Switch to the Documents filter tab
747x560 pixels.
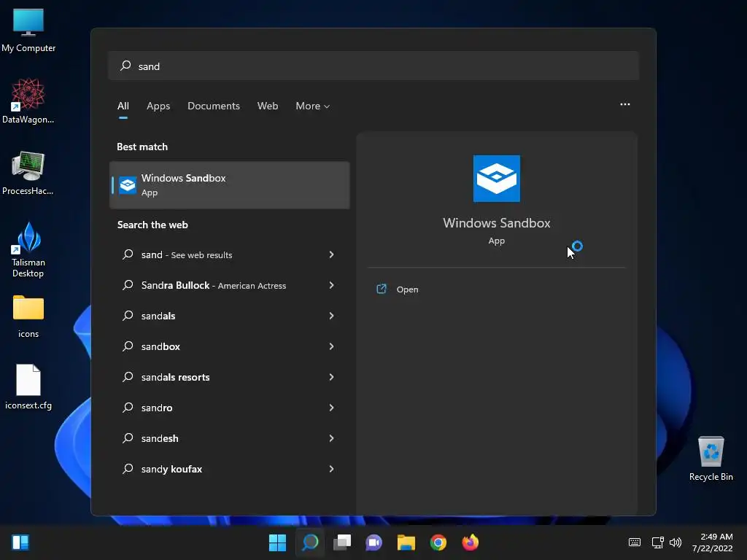click(x=214, y=106)
